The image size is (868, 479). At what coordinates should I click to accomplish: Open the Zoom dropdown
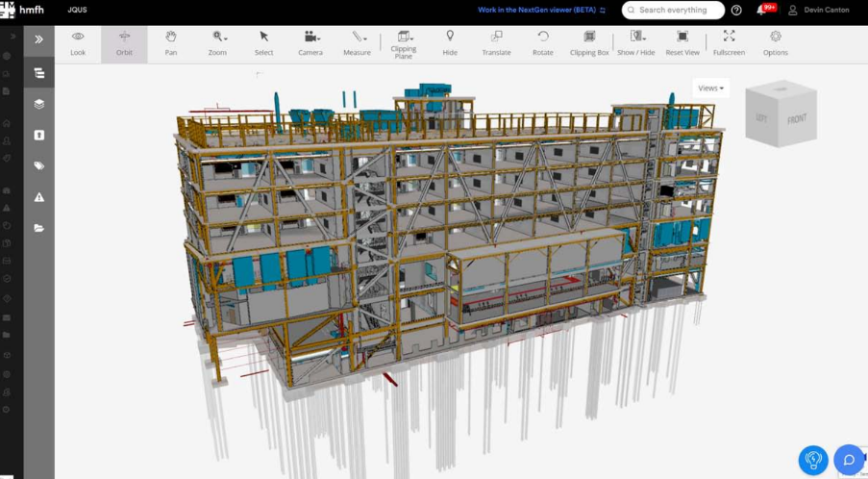click(x=218, y=43)
